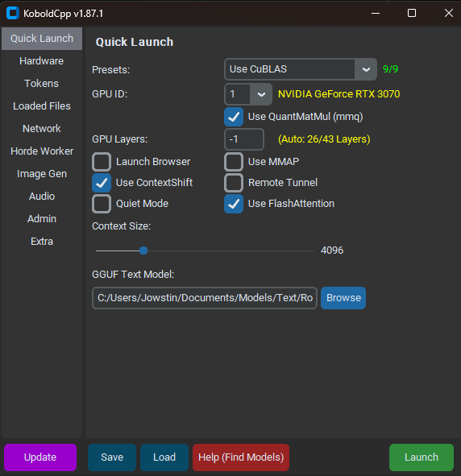461x476 pixels.
Task: Click the GPU Layers input field
Action: click(x=244, y=139)
